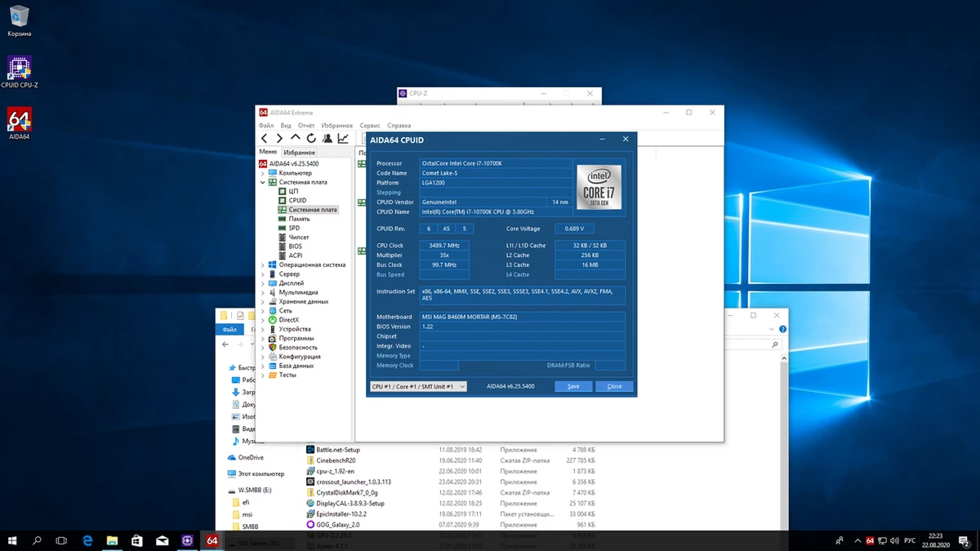Click the Forward arrow in AIDA64 toolbar
The height and width of the screenshot is (551, 980).
(279, 139)
